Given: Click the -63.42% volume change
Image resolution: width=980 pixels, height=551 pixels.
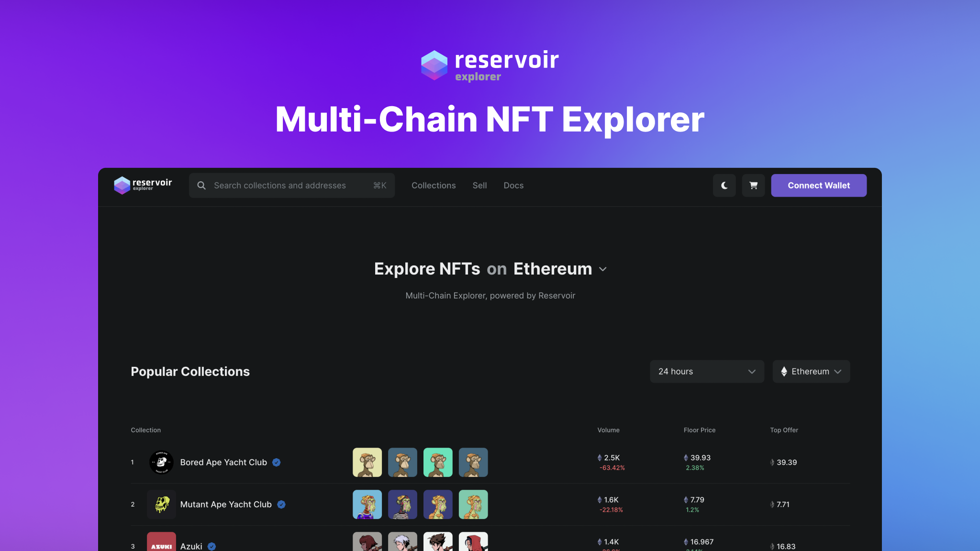Looking at the screenshot, I should coord(612,468).
